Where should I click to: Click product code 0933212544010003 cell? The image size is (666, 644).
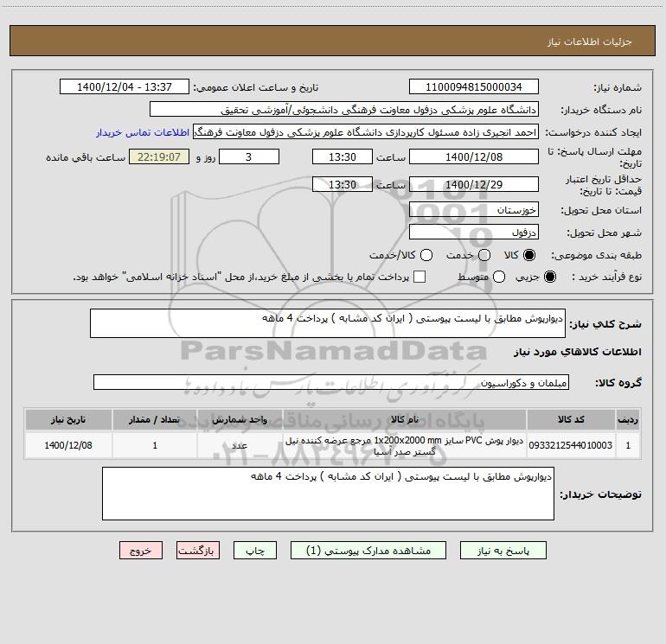coord(571,445)
